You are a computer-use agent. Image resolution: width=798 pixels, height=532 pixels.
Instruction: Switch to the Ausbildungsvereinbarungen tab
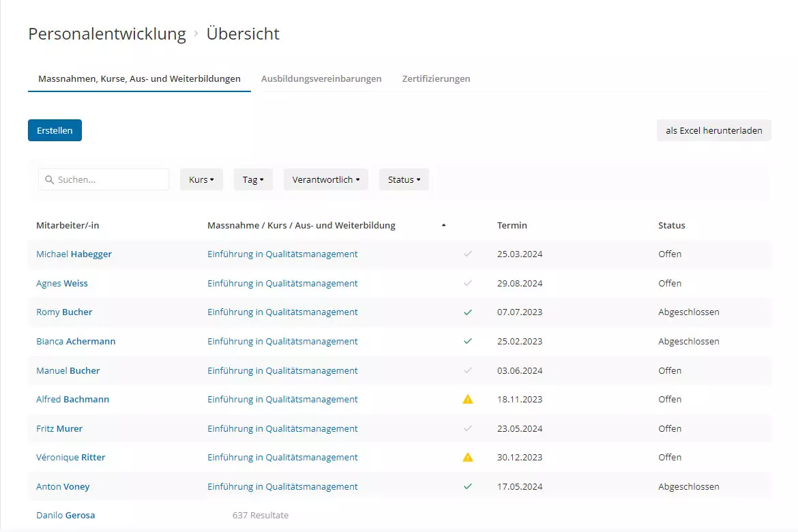(321, 78)
